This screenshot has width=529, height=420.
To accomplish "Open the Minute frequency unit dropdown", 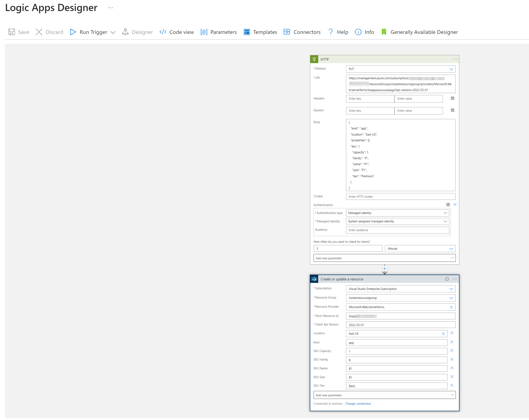I will (x=451, y=248).
